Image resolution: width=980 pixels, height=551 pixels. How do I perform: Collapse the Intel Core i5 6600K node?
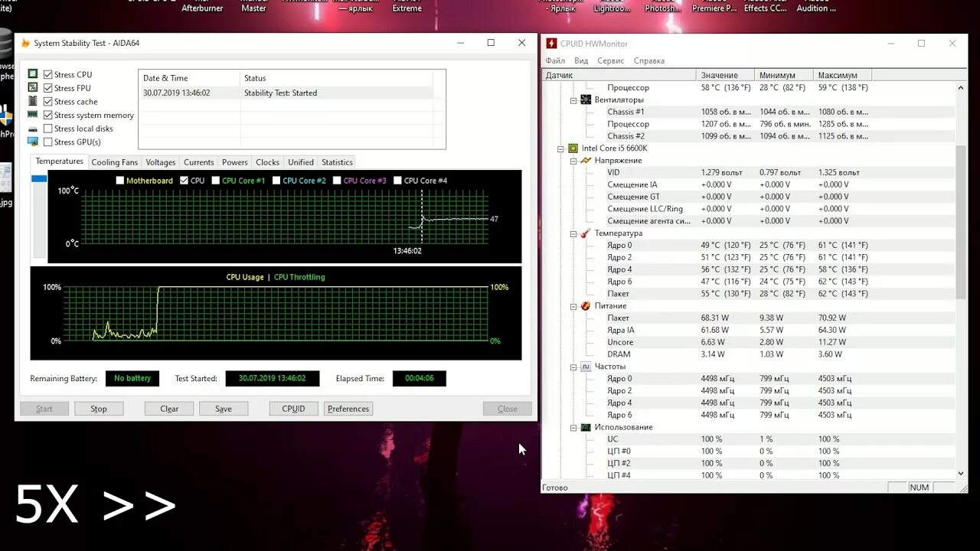[561, 148]
